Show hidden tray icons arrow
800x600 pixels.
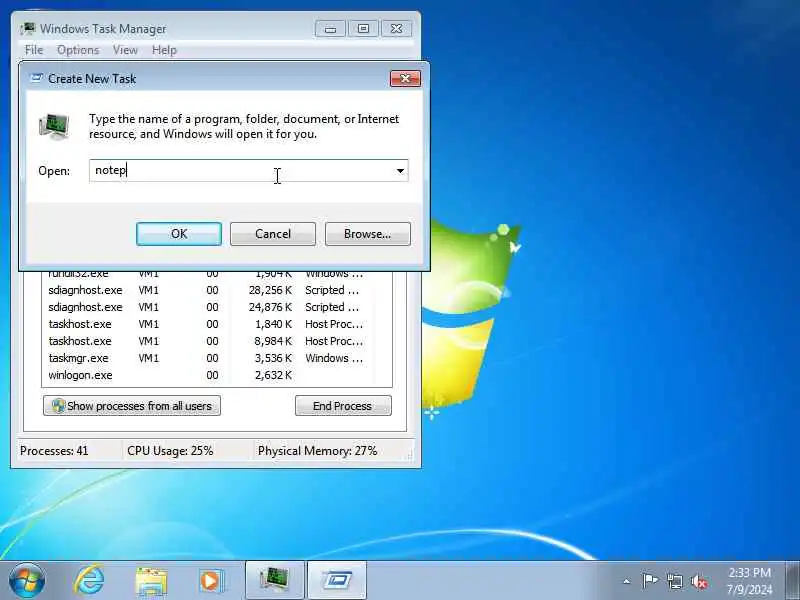pyautogui.click(x=627, y=581)
